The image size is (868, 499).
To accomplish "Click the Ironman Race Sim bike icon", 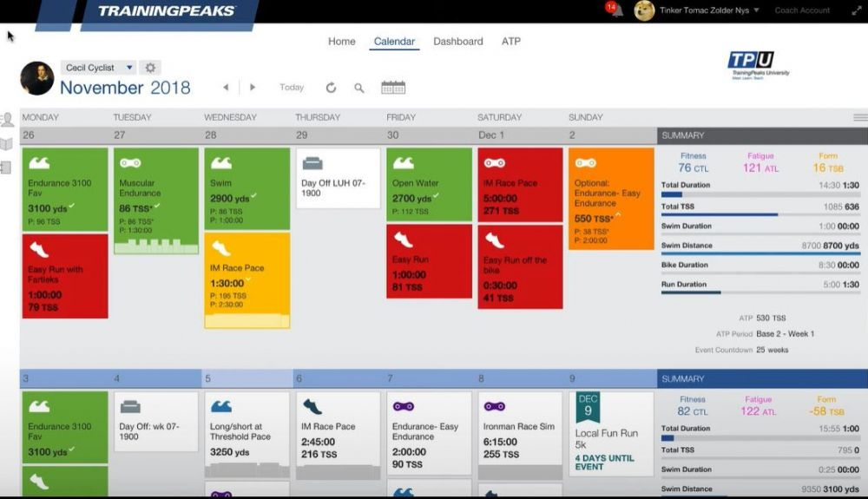I will pyautogui.click(x=495, y=407).
